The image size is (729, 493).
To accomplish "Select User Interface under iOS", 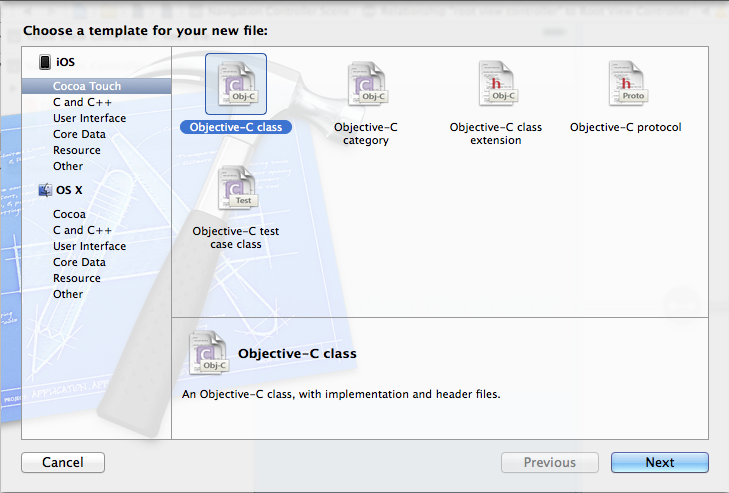I will [96, 118].
